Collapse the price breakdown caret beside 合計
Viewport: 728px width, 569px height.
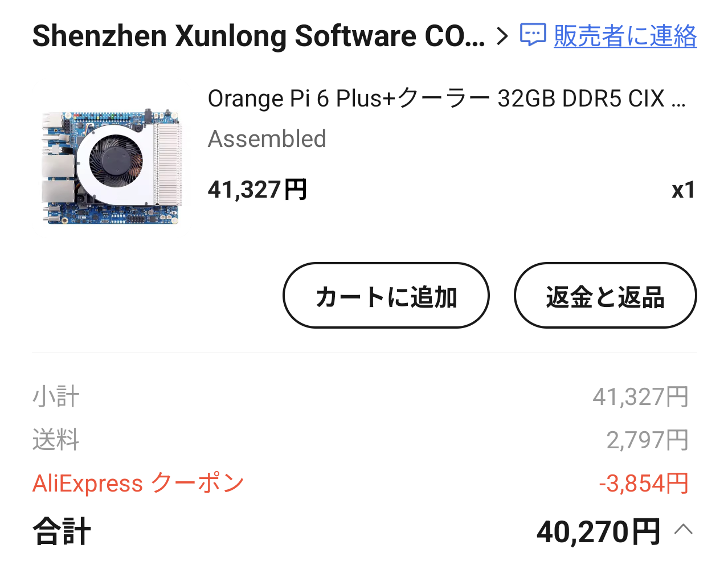point(684,530)
